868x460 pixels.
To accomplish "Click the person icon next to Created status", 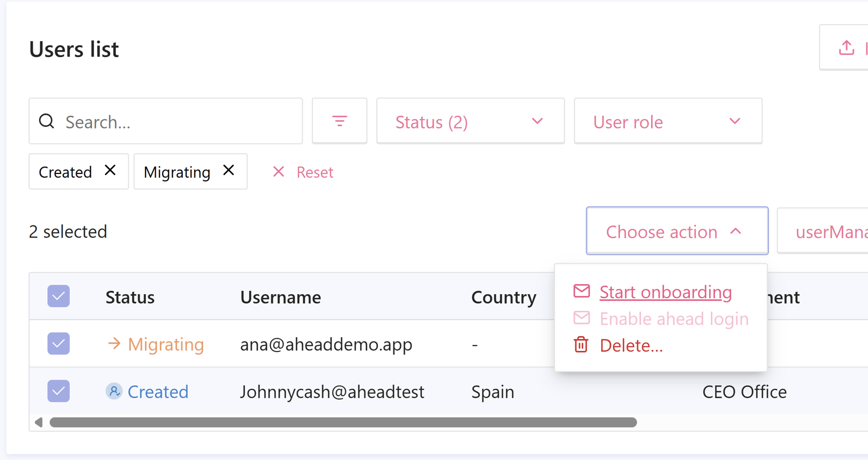I will click(114, 391).
